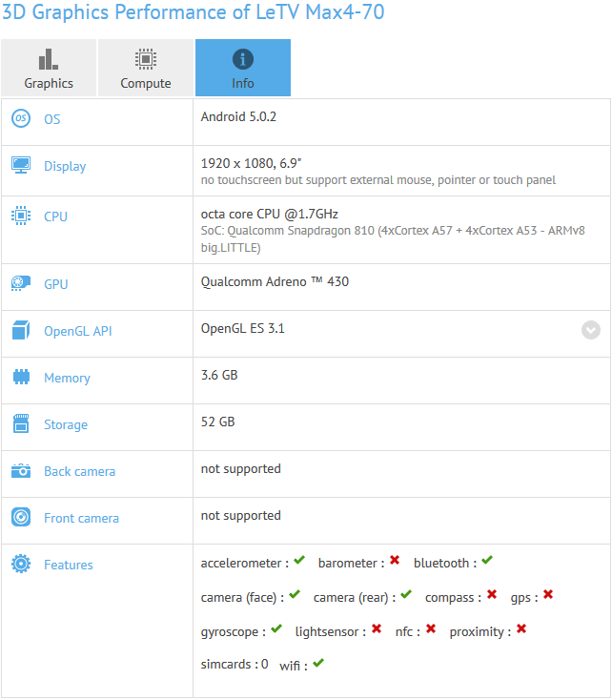612x700 pixels.
Task: Switch to the Graphics tab
Action: click(49, 68)
